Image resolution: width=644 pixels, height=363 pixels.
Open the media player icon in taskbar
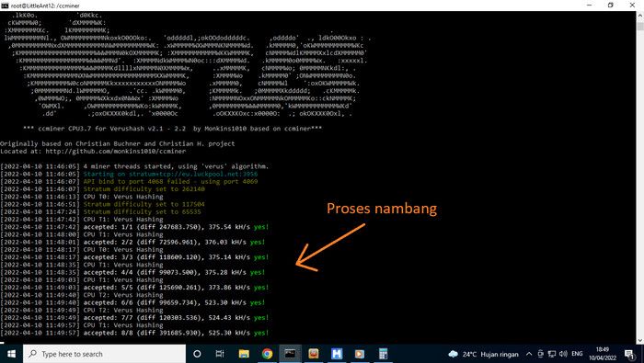click(x=360, y=354)
